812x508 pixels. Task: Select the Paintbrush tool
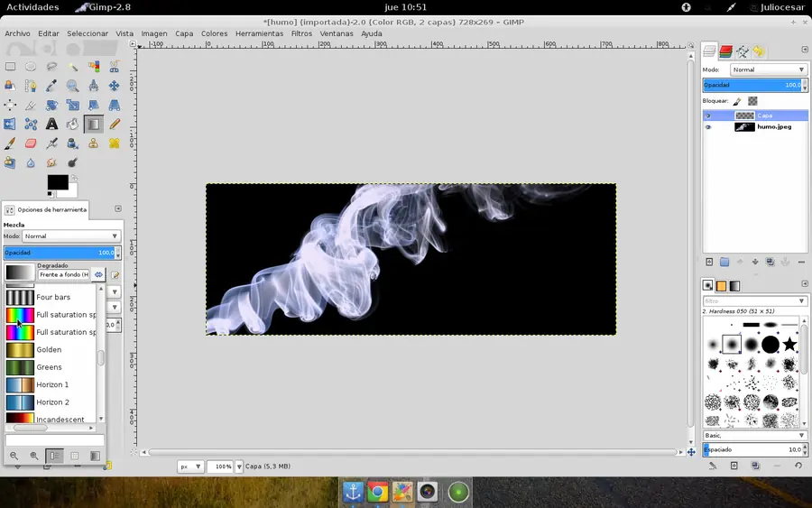tap(10, 143)
